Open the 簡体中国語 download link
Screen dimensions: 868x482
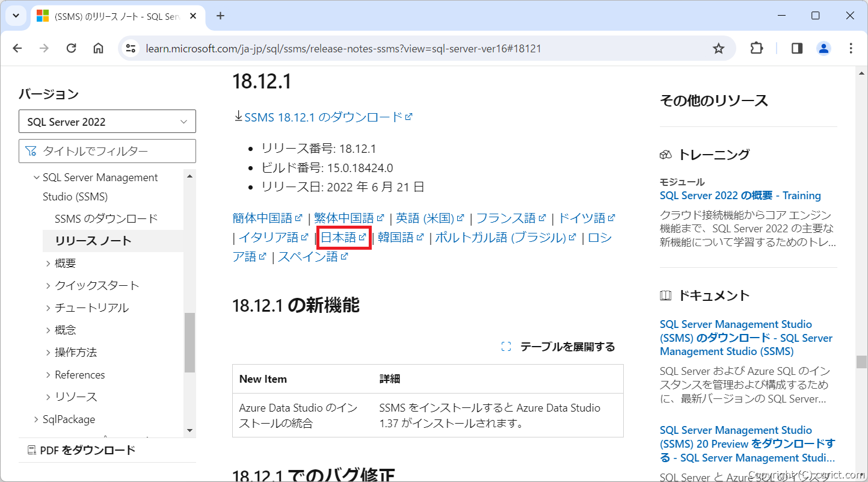coord(268,218)
